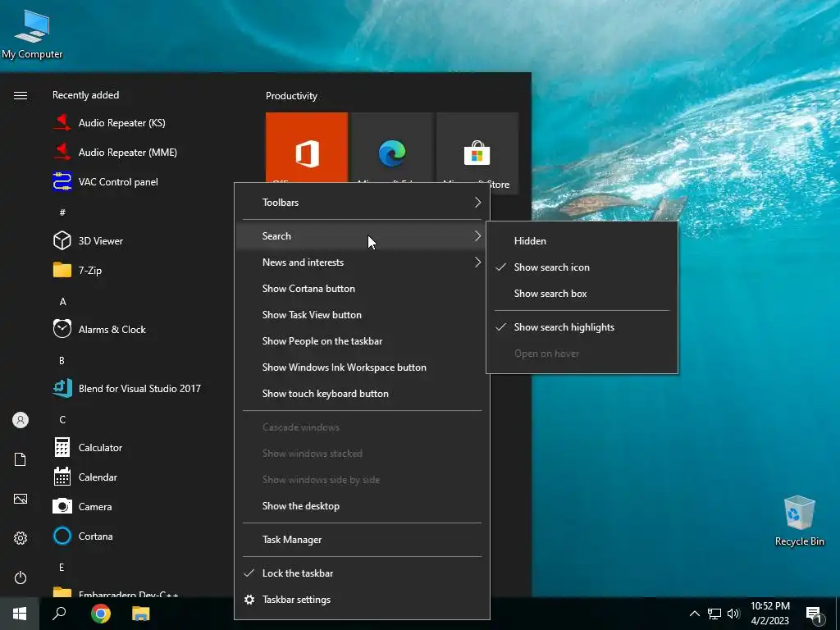
Task: Jump to letter E section header
Action: click(x=62, y=567)
